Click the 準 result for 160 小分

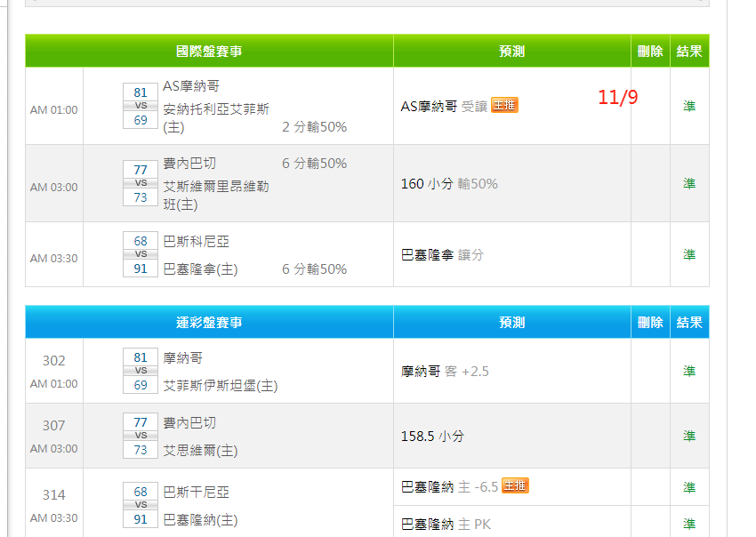tap(689, 184)
